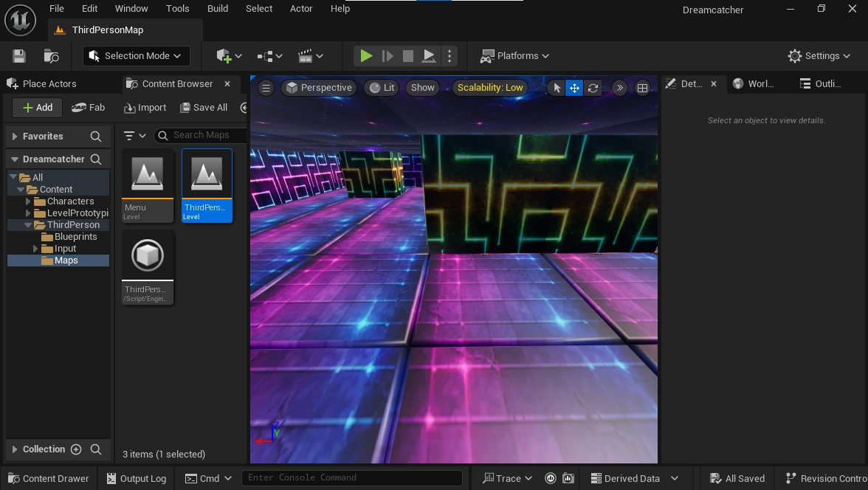The image size is (868, 490).
Task: Click the viewport layout grid icon
Action: coord(642,88)
